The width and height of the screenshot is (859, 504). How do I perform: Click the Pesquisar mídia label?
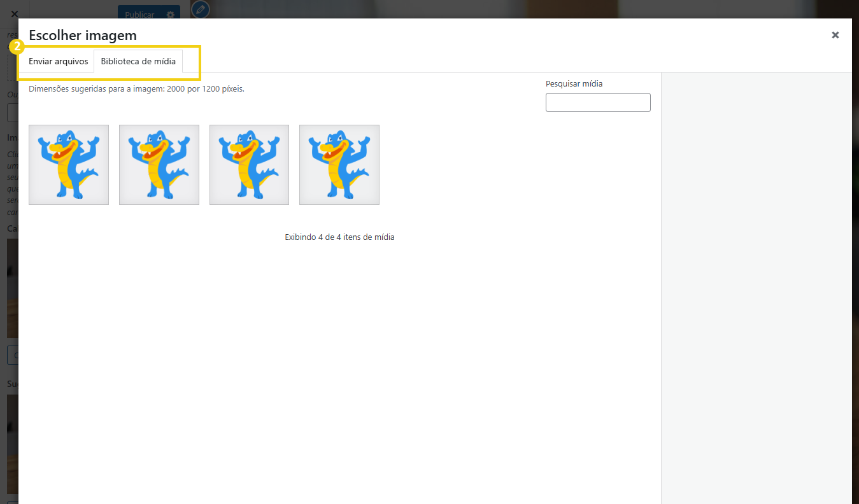[x=574, y=84]
